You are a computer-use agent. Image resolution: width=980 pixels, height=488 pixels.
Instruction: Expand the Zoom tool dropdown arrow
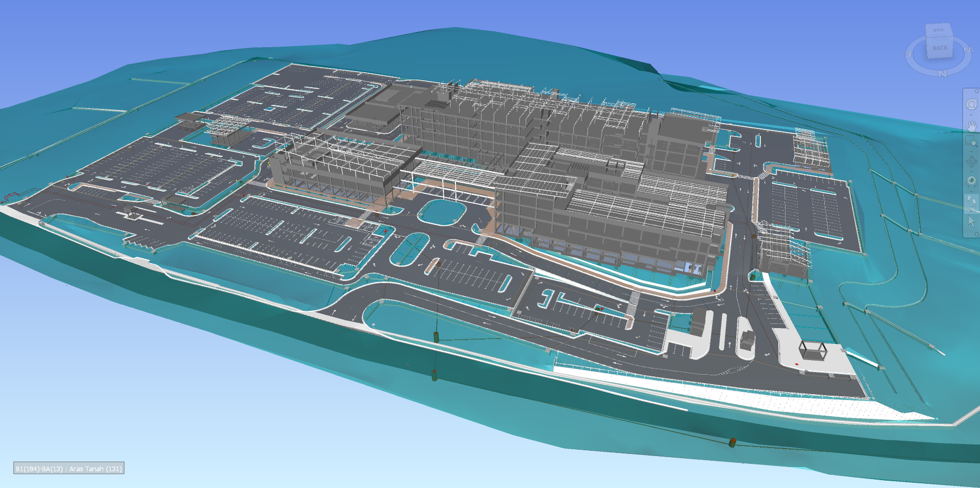click(972, 151)
